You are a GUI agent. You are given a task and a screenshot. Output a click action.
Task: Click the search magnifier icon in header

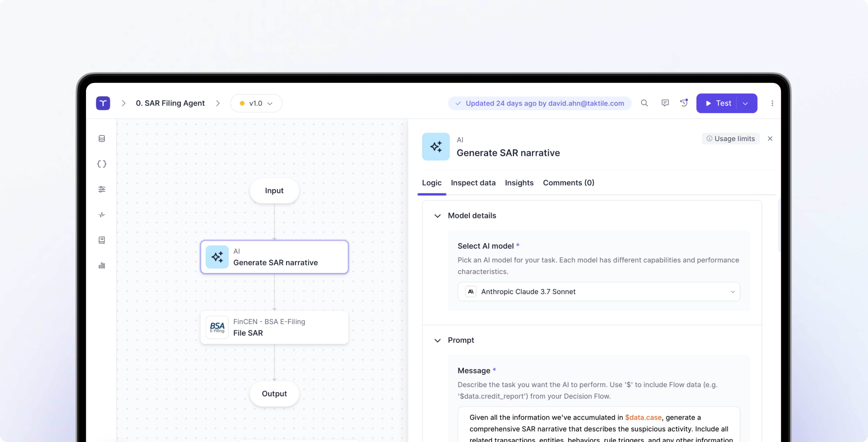644,103
